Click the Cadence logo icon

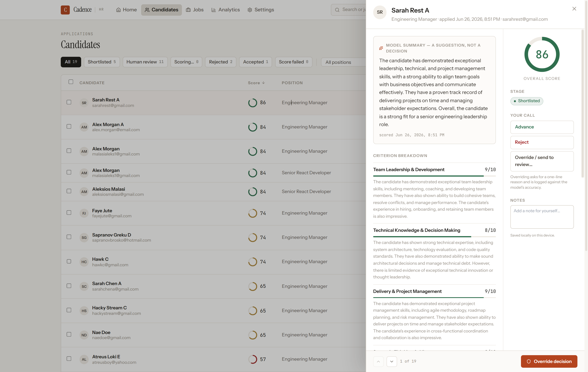click(65, 10)
